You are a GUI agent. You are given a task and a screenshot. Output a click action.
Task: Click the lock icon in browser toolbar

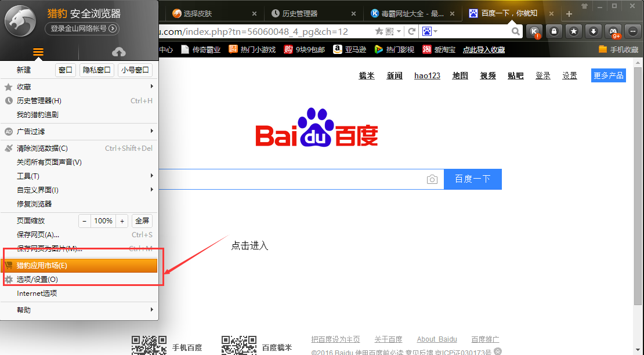[554, 32]
